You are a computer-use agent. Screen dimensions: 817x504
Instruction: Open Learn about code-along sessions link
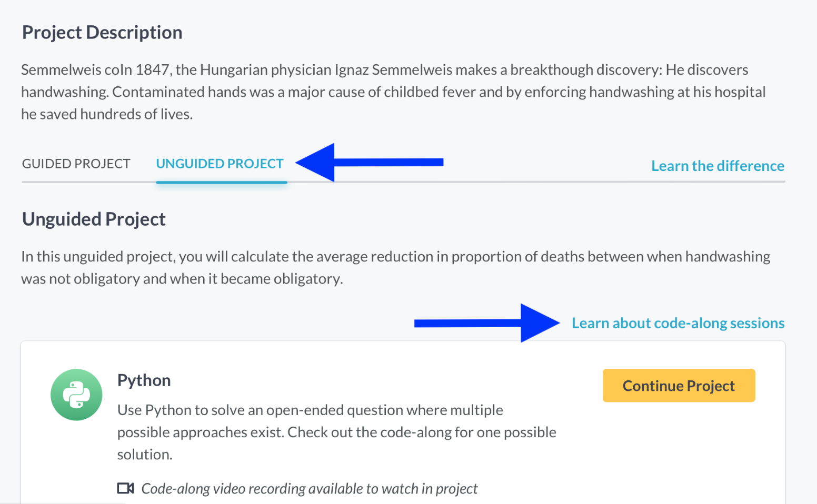click(x=678, y=323)
